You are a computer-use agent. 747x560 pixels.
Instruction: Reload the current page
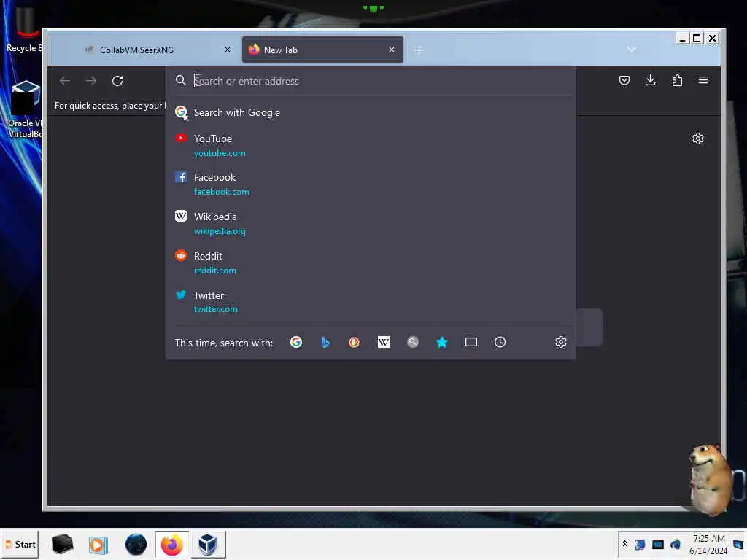click(117, 81)
